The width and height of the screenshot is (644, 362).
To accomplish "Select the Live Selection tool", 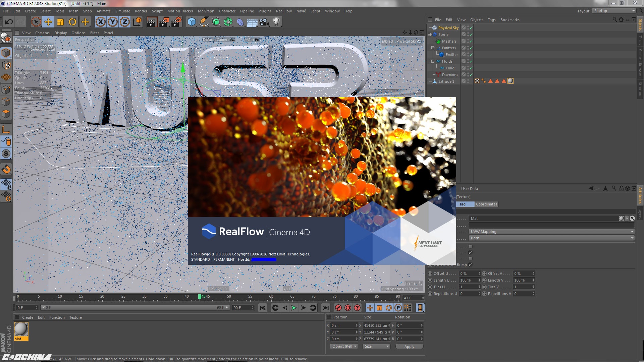I will [x=36, y=22].
